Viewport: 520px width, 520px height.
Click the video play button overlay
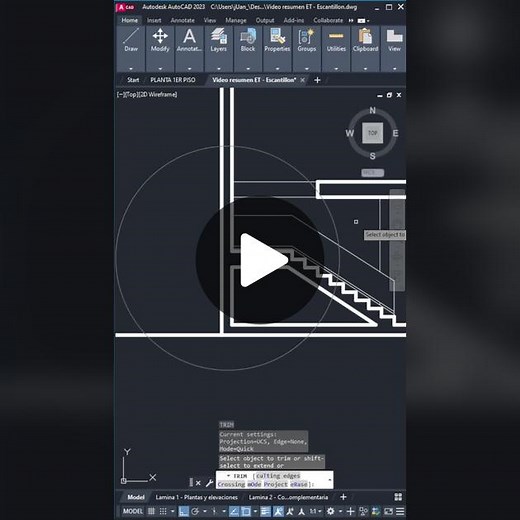(260, 260)
